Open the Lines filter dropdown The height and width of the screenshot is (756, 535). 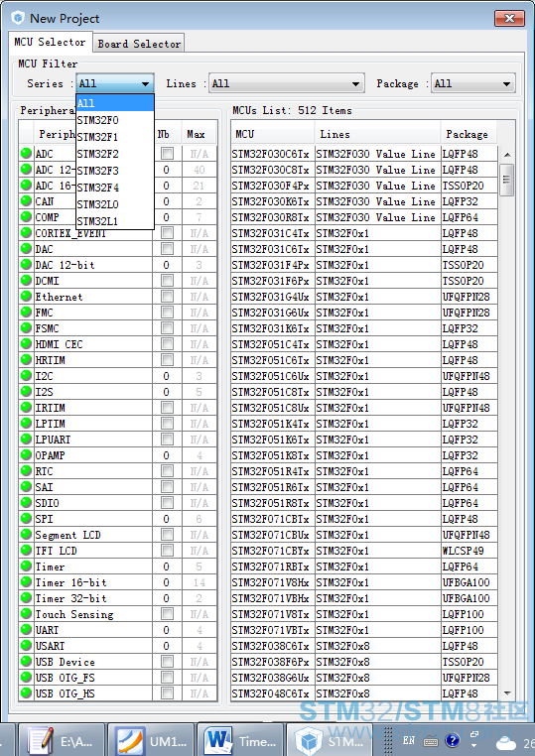pyautogui.click(x=286, y=83)
